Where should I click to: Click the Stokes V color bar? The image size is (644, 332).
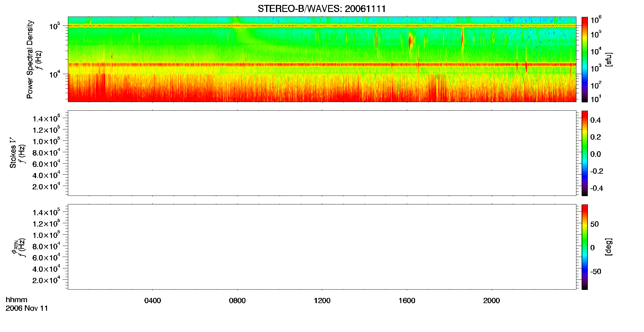(x=585, y=153)
